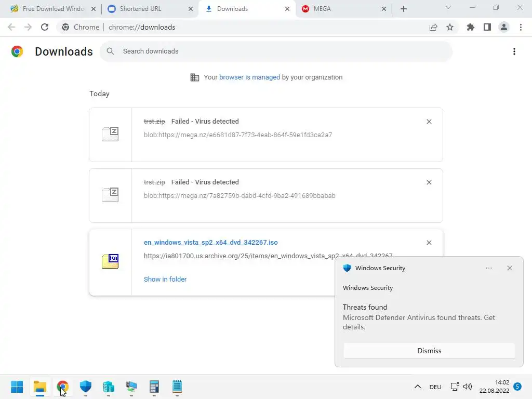This screenshot has height=399, width=532.
Task: Show hidden tray icons chevron
Action: (x=418, y=387)
